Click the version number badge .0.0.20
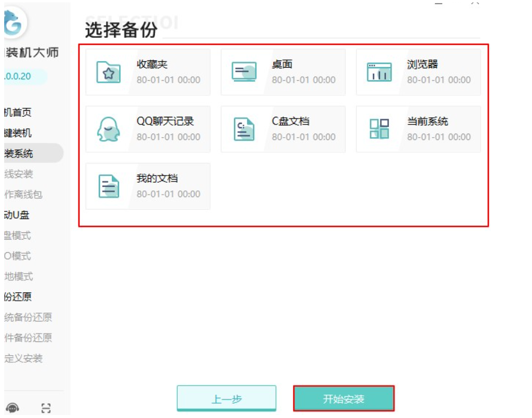 point(25,77)
